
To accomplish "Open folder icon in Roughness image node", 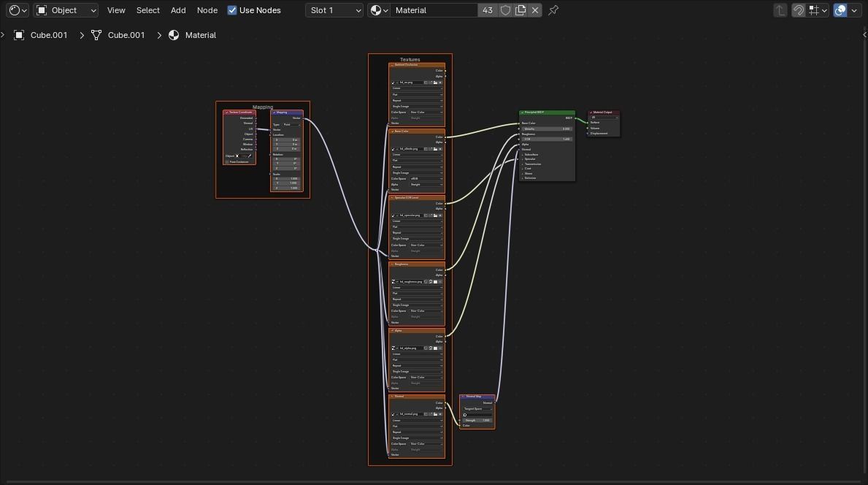I will tap(435, 282).
